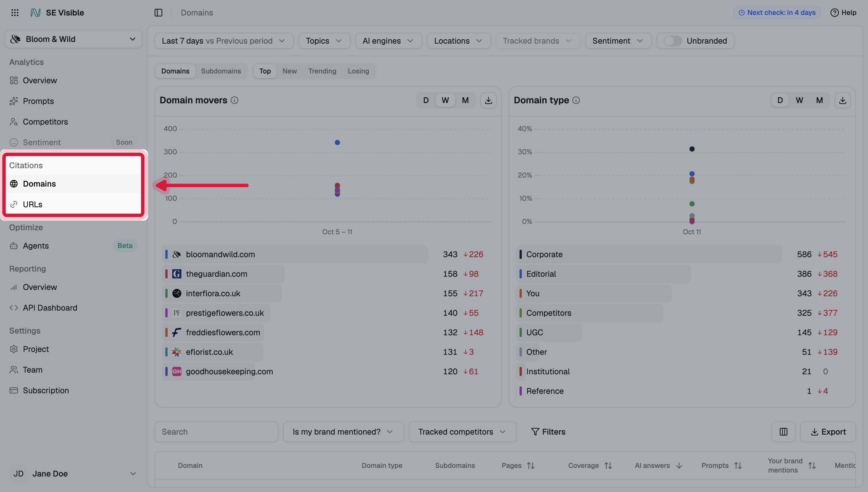868x492 pixels.
Task: Select W granularity in Domain type
Action: click(799, 100)
